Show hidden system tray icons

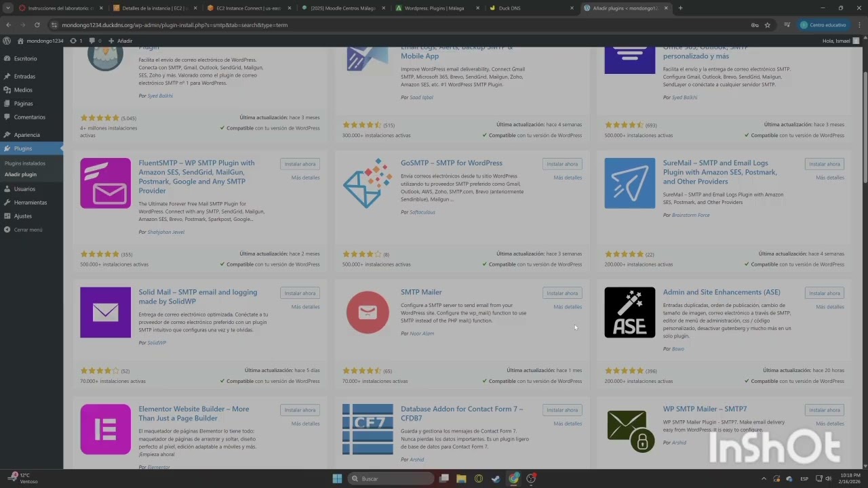point(764,479)
